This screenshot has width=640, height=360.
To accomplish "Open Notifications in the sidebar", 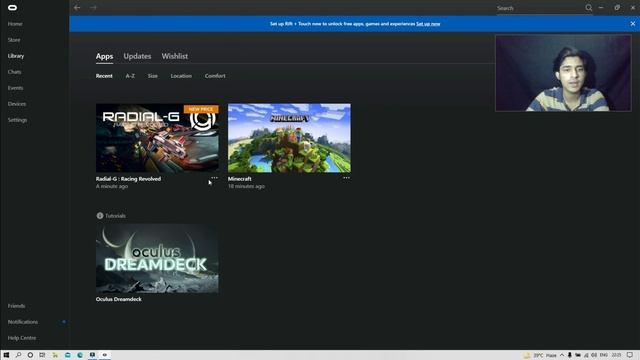I will tap(23, 322).
